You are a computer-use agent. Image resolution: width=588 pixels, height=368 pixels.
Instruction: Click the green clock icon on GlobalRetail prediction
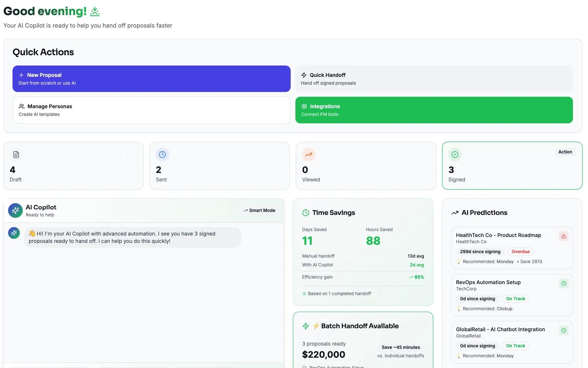(x=563, y=330)
